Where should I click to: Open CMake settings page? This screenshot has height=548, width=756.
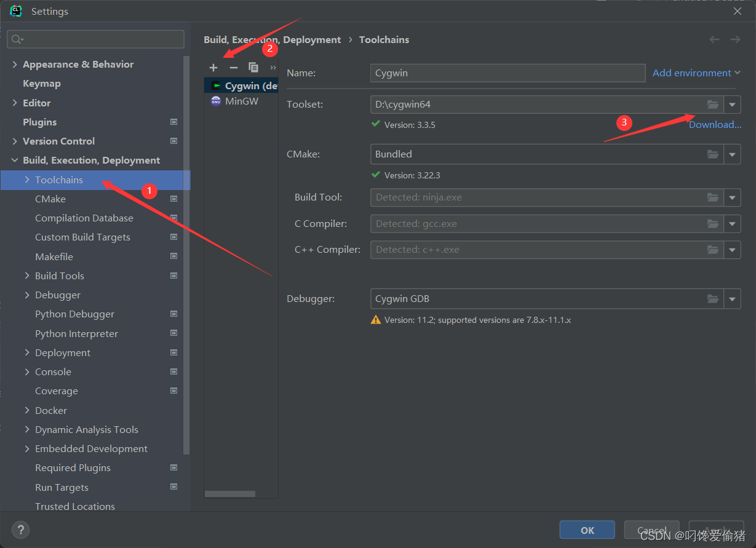(50, 199)
